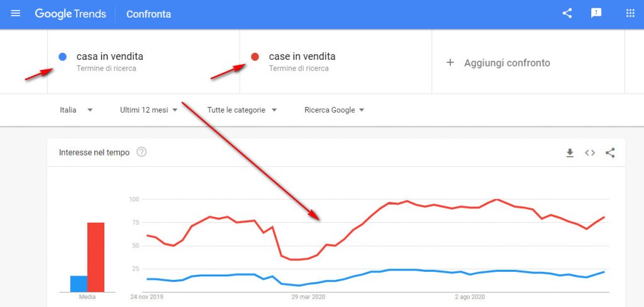644x307 pixels.
Task: Expand the Tutte le categorie dropdown
Action: point(242,110)
